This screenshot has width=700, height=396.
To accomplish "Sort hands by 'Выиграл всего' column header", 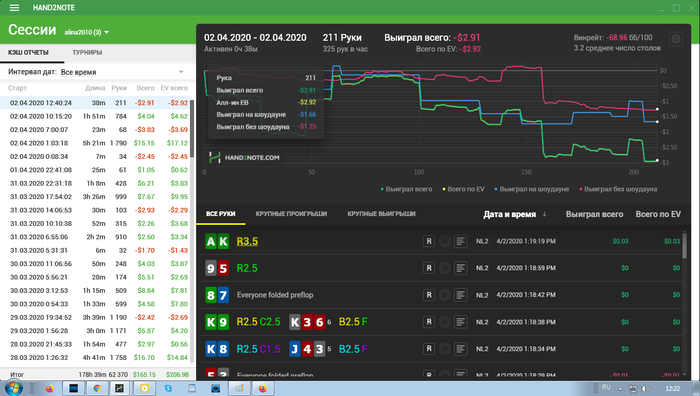I will point(594,214).
